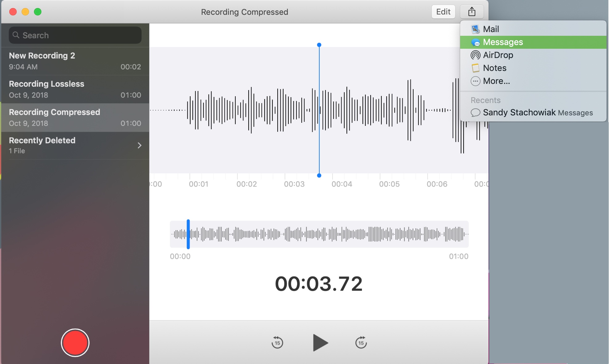The image size is (609, 364).
Task: Play the recording
Action: [x=320, y=343]
